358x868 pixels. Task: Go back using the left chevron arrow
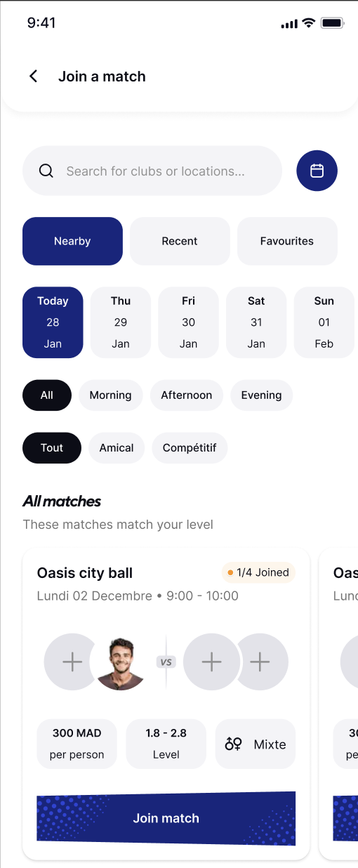tap(33, 77)
